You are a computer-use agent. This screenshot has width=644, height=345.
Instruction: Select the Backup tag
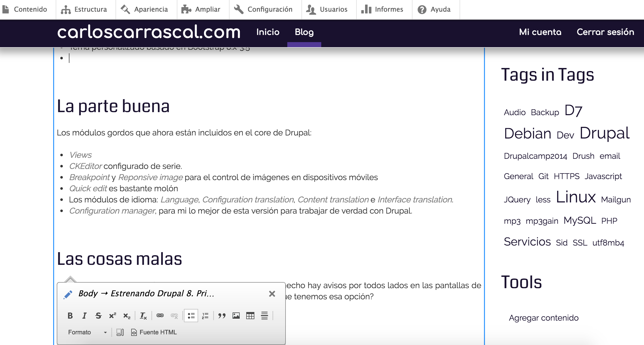pos(545,112)
